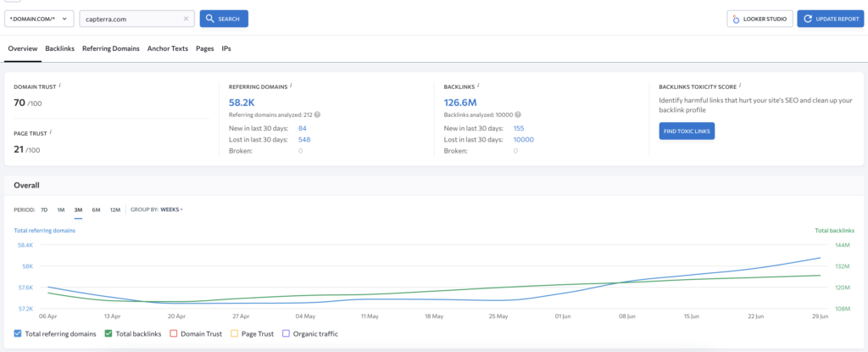The image size is (868, 352).
Task: Open info icon beside Backlinks Toxicity Score
Action: [x=740, y=86]
